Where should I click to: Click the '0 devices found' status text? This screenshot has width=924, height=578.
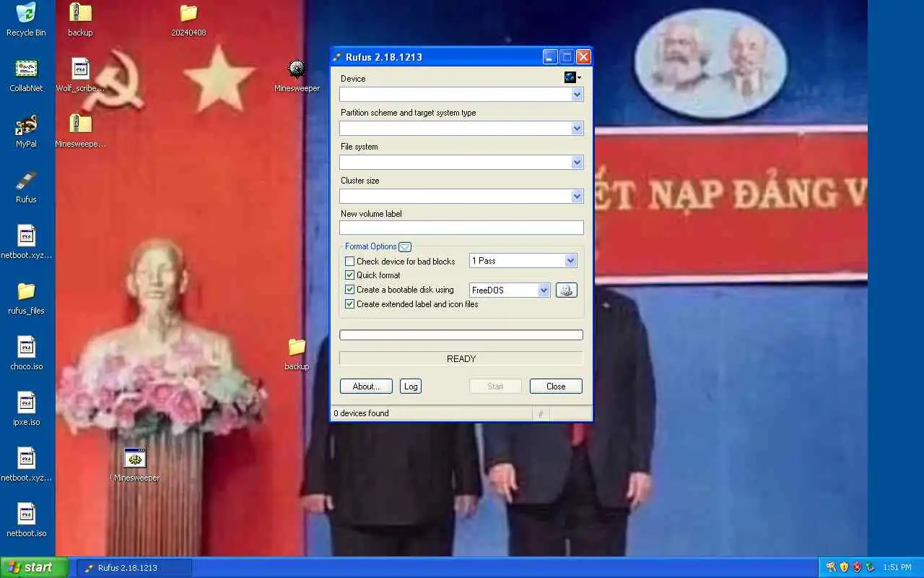coord(361,413)
